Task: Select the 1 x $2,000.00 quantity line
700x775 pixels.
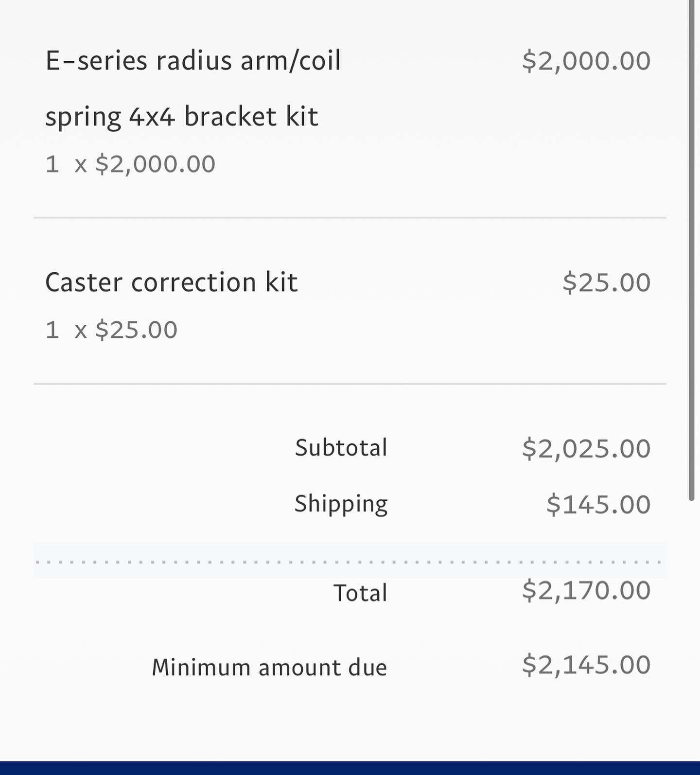Action: [130, 164]
